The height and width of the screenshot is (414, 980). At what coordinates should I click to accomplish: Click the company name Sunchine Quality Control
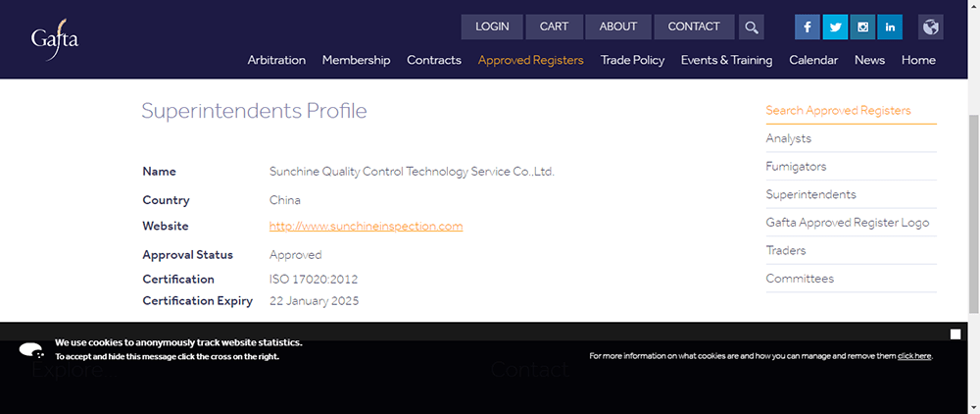point(412,172)
